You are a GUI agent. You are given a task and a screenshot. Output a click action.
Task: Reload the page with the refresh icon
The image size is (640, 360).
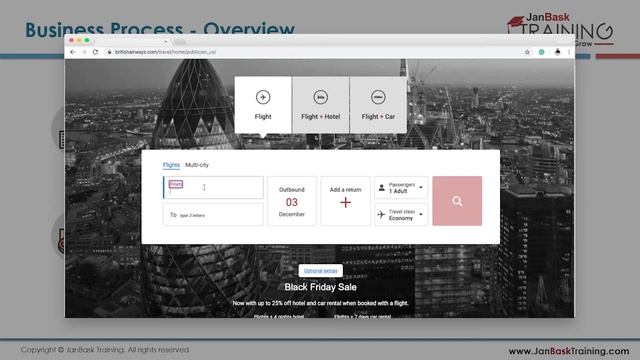point(96,52)
